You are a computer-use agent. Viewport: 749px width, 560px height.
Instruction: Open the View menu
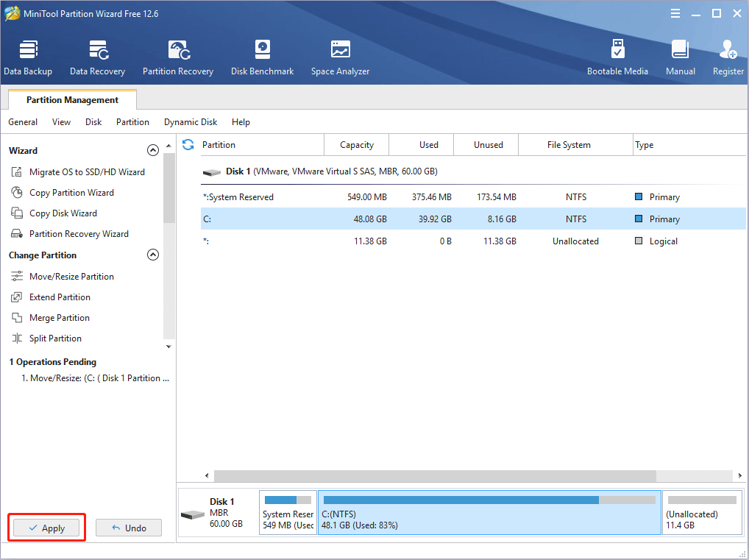pos(61,122)
